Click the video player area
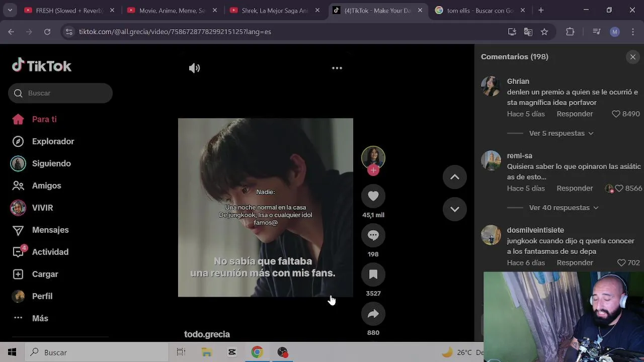The image size is (644, 362). (x=266, y=208)
